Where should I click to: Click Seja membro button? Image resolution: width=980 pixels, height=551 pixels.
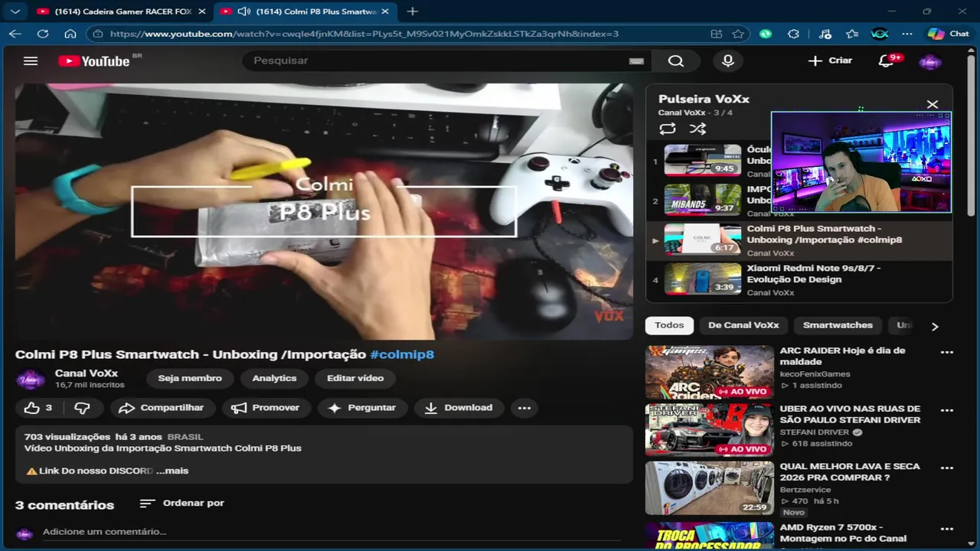(190, 378)
